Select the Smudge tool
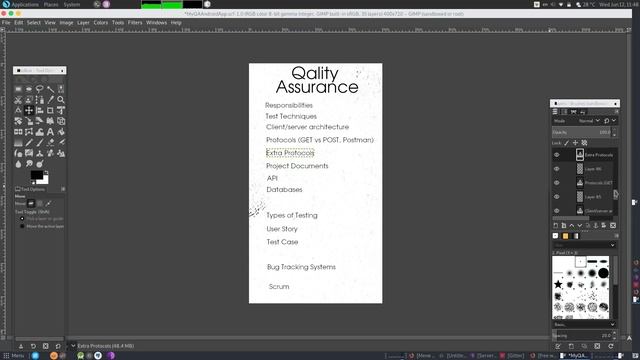 (x=29, y=164)
